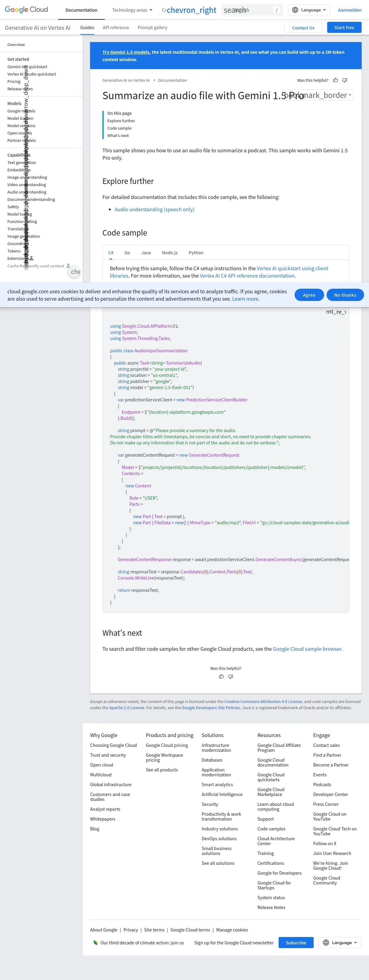Open 'Google Workspace pricing' footer link
Screen dimensions: 369x980
point(165,757)
